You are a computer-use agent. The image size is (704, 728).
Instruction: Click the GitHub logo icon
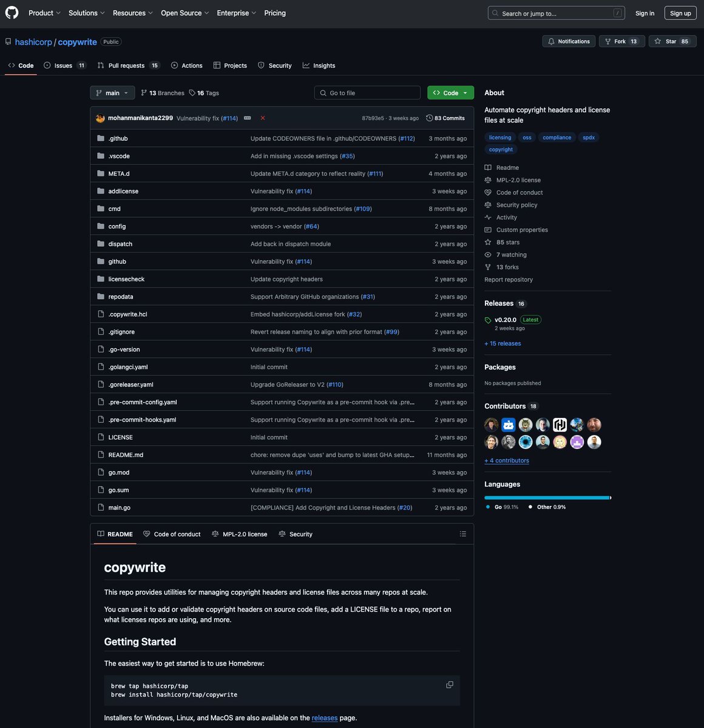pyautogui.click(x=12, y=13)
